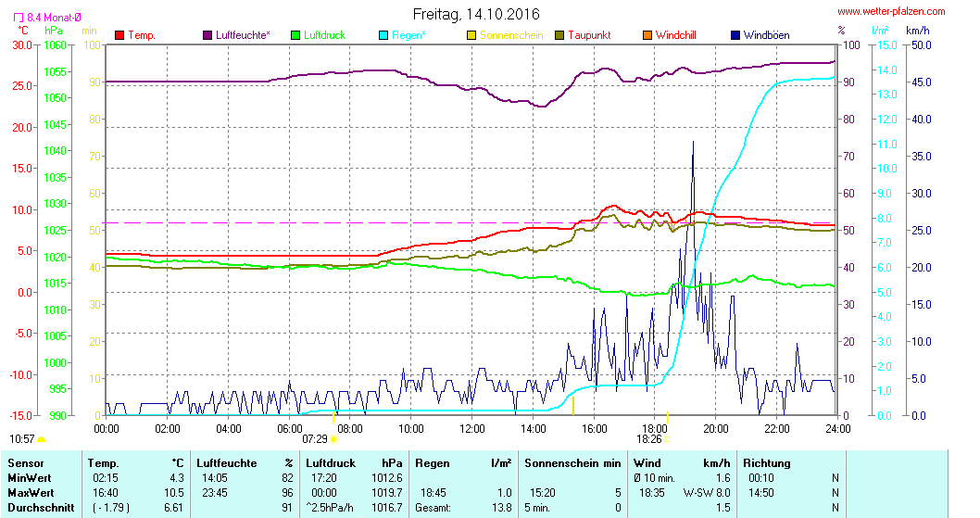The width and height of the screenshot is (980, 518).
Task: Click the red Temp. legend swatch
Action: (x=119, y=35)
